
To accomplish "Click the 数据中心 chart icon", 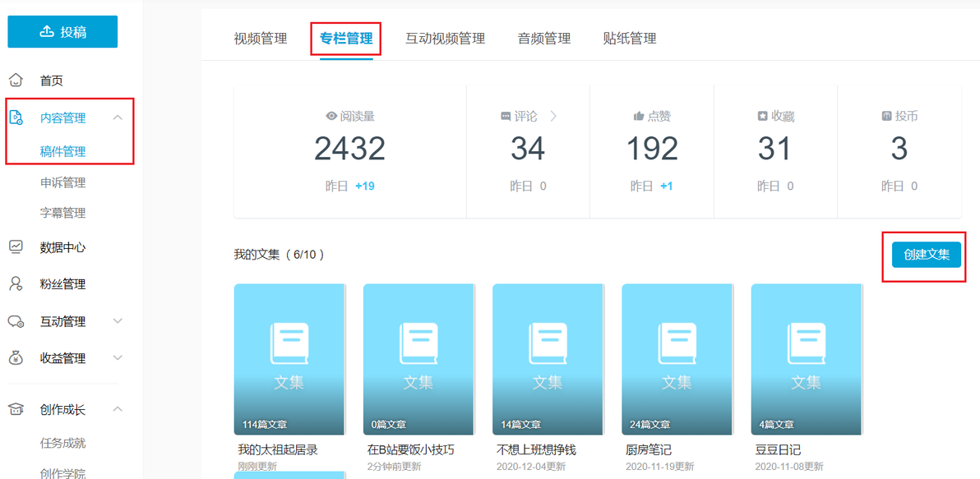I will tap(16, 246).
